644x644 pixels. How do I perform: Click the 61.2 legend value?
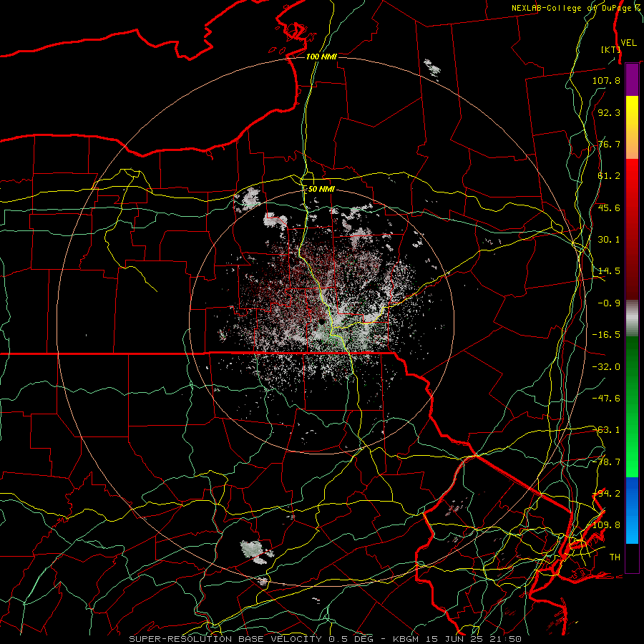[609, 176]
